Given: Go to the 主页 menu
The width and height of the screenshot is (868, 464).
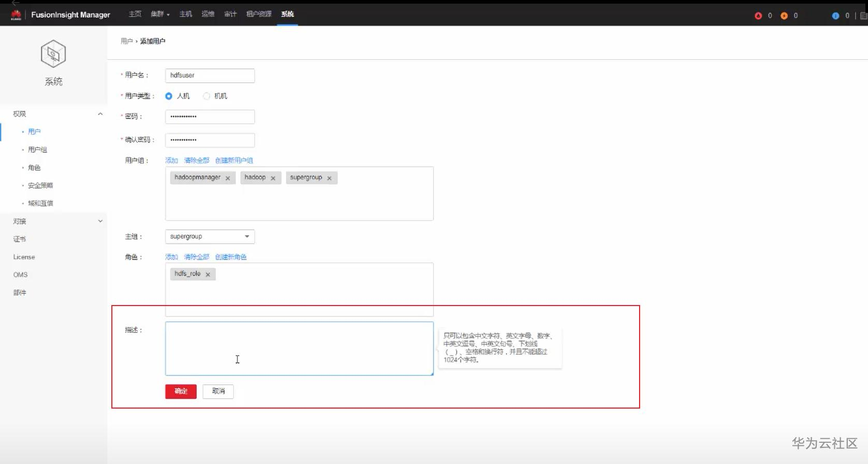Looking at the screenshot, I should [135, 14].
